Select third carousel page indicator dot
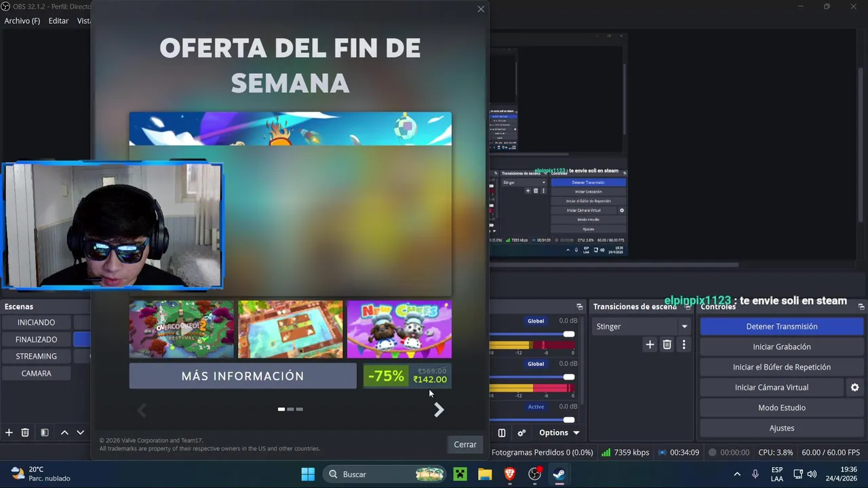 [x=299, y=409]
